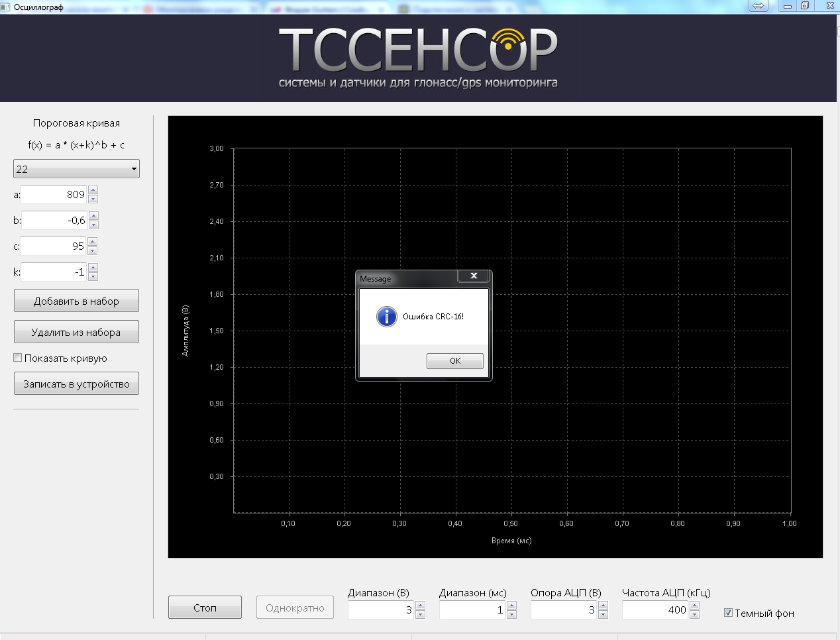Open the threshold curve set dropdown
The height and width of the screenshot is (640, 840).
point(76,169)
